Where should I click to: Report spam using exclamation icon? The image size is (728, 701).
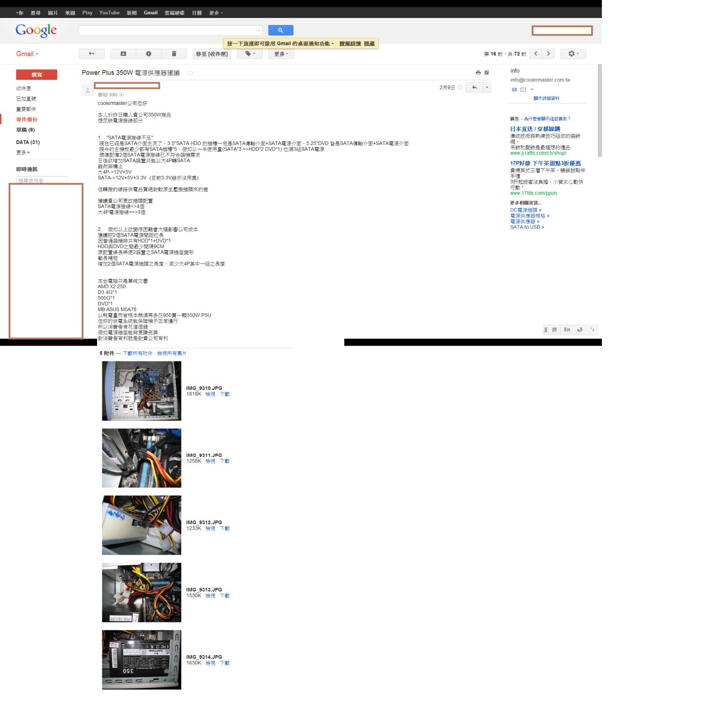click(x=149, y=54)
